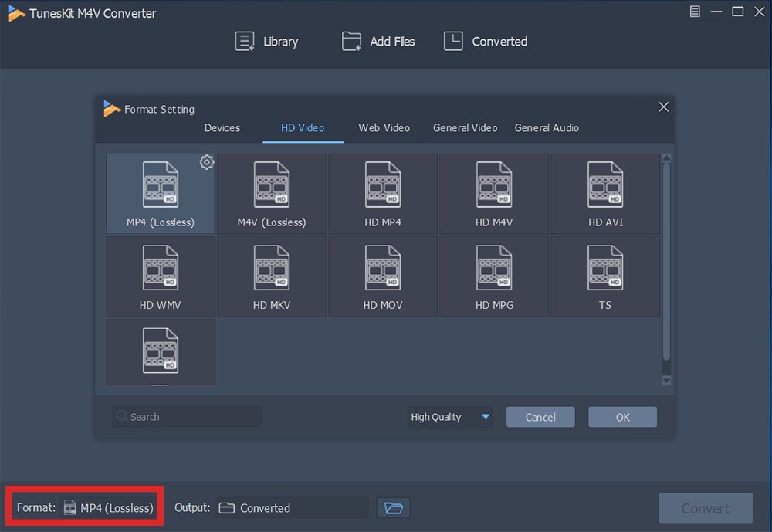The height and width of the screenshot is (532, 772).
Task: Click the Convert button
Action: point(706,508)
